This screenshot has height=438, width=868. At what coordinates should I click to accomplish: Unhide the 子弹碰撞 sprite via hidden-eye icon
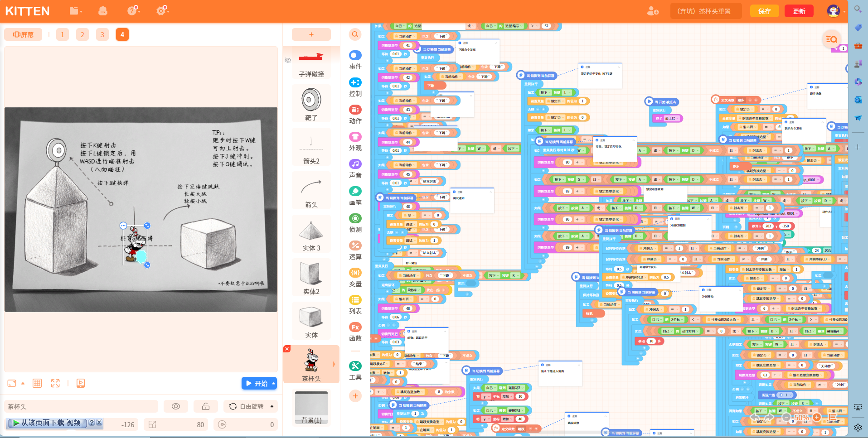pyautogui.click(x=287, y=60)
